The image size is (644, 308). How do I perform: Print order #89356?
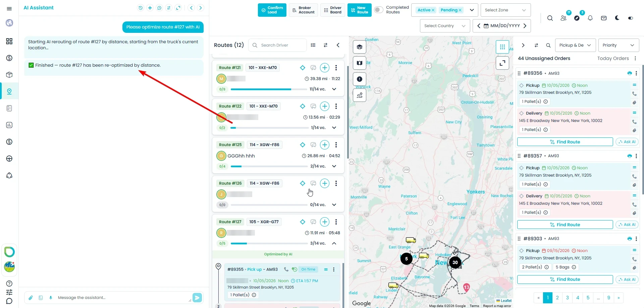[x=630, y=73]
